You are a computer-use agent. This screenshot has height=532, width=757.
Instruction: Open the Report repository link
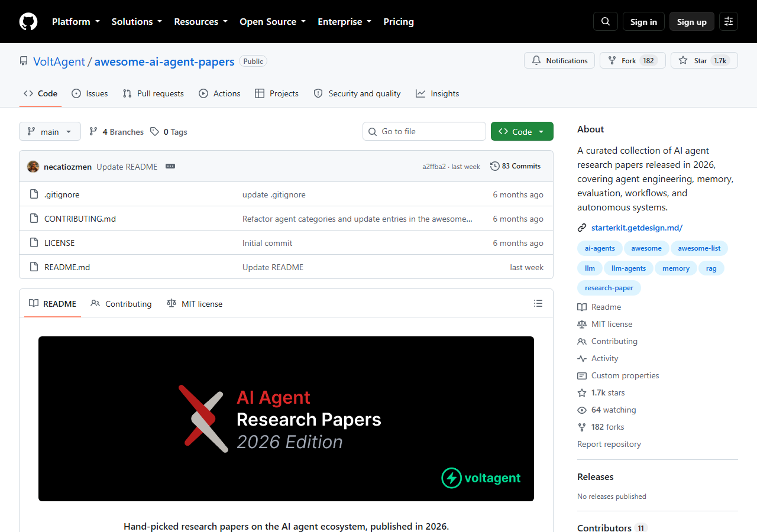pos(609,444)
